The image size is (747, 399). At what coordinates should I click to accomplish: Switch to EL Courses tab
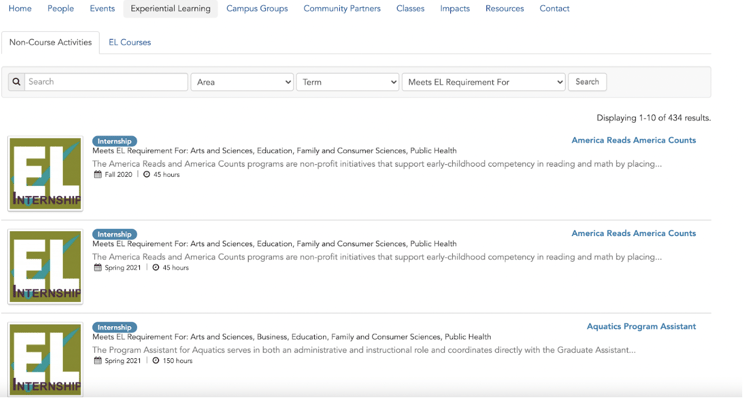click(130, 42)
